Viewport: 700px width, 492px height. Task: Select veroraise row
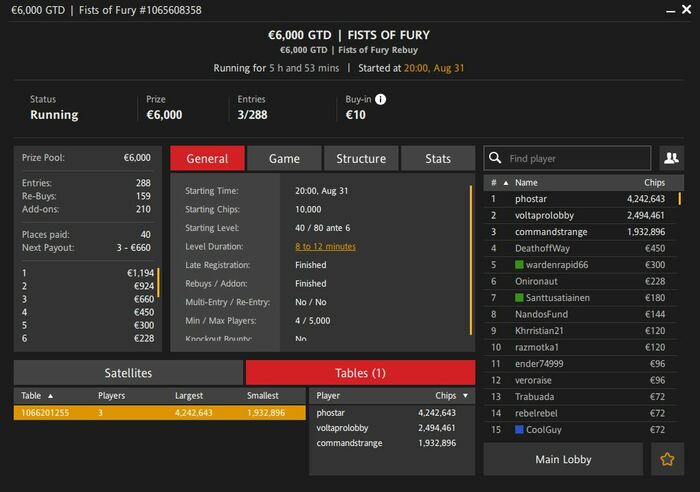point(580,380)
